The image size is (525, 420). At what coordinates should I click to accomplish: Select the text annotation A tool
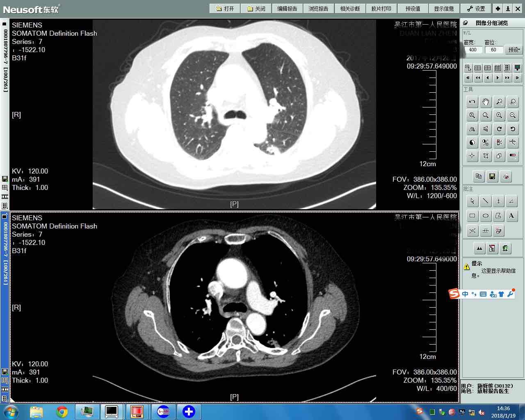pyautogui.click(x=511, y=216)
